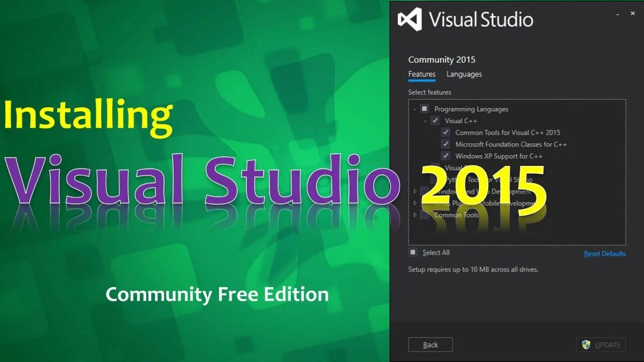Click the 'Community 2015' heading text
Screen dimensions: 644x362
pos(442,59)
